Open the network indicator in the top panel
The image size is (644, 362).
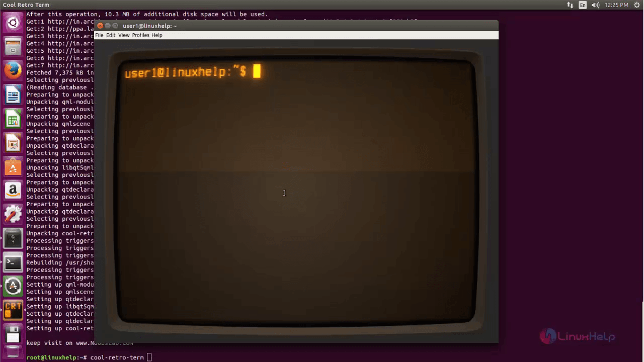click(x=570, y=5)
